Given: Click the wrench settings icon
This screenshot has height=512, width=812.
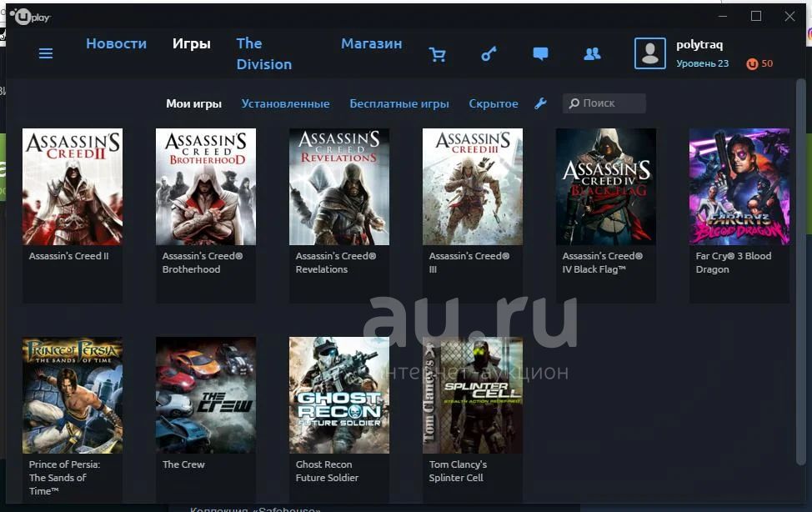Looking at the screenshot, I should click(541, 103).
